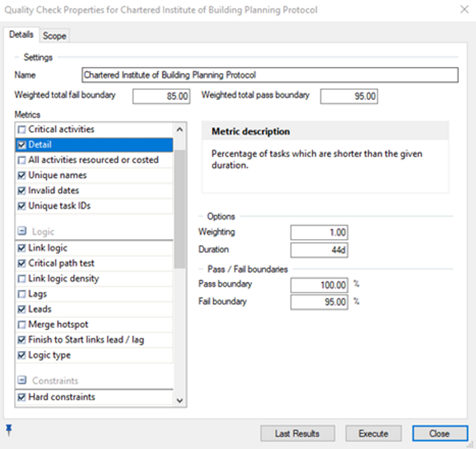Image resolution: width=476 pixels, height=449 pixels.
Task: Uncheck Critical path test metric
Action: tap(22, 264)
